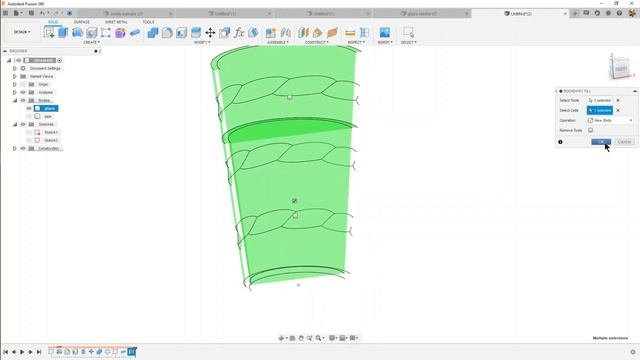Toggle visibility of Bodies folder
The height and width of the screenshot is (360, 640).
coord(23,100)
